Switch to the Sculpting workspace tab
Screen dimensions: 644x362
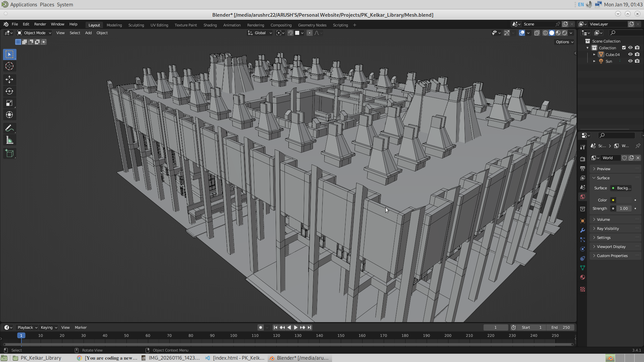(x=136, y=25)
